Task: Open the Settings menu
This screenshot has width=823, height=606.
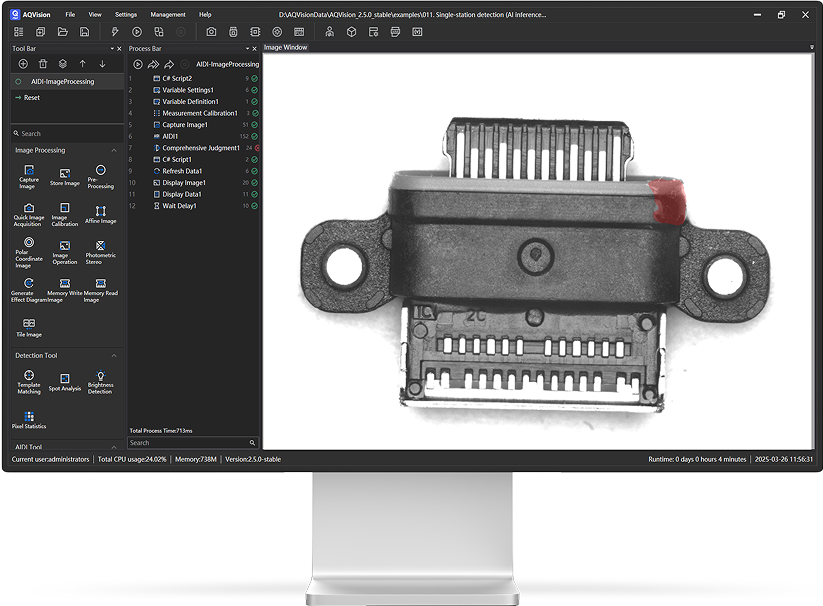Action: [x=126, y=15]
